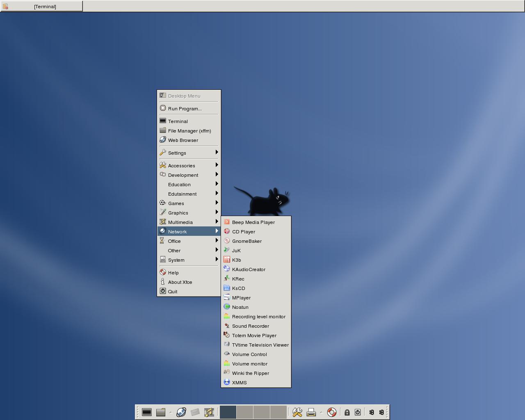
Task: Select Web Browser menu entry
Action: click(x=189, y=140)
